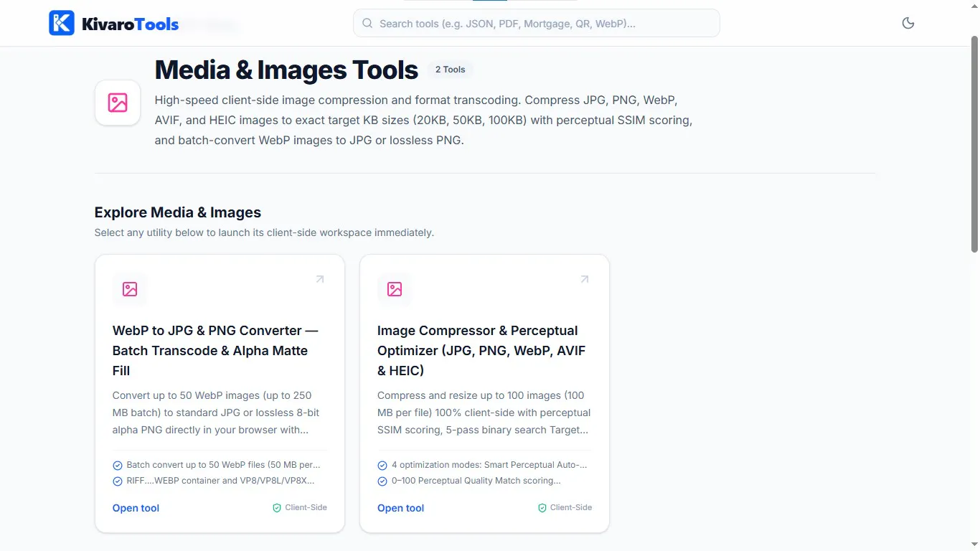Image resolution: width=980 pixels, height=551 pixels.
Task: Toggle dark mode with the moon icon
Action: tap(908, 23)
